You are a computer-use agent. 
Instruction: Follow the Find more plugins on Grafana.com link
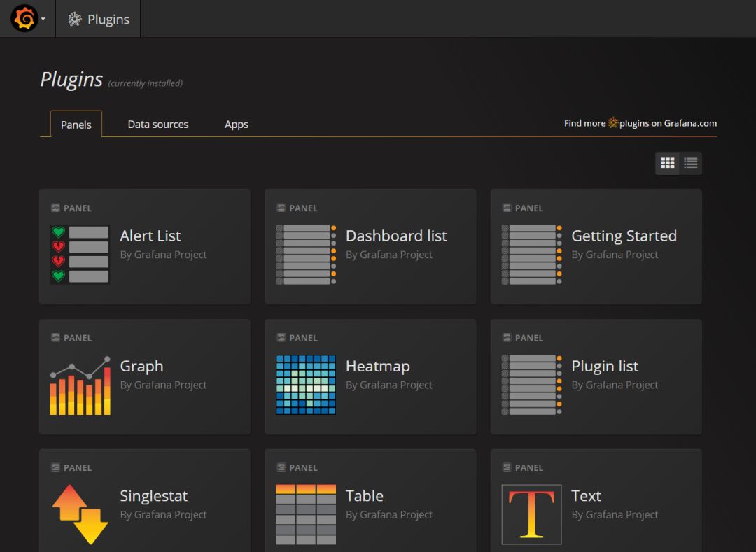(x=640, y=123)
